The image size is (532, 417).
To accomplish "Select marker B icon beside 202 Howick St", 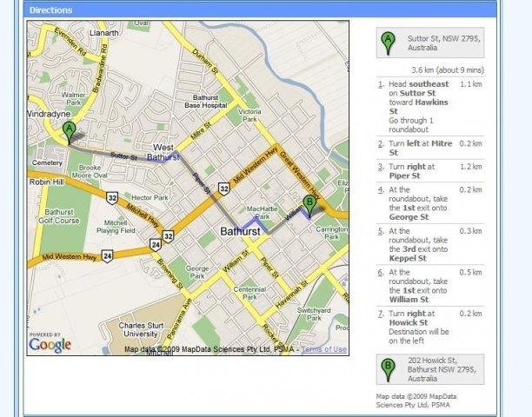I will point(388,369).
